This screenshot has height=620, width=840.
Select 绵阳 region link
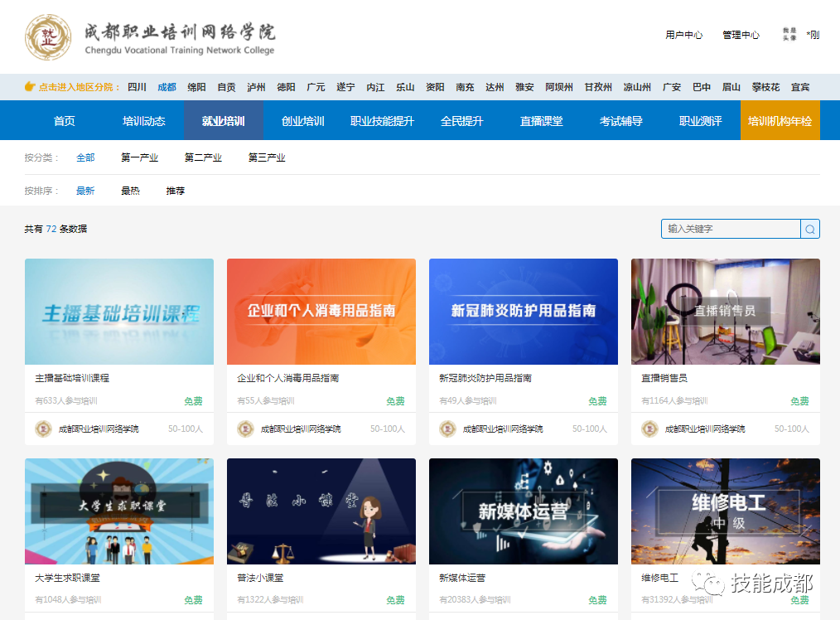point(196,87)
